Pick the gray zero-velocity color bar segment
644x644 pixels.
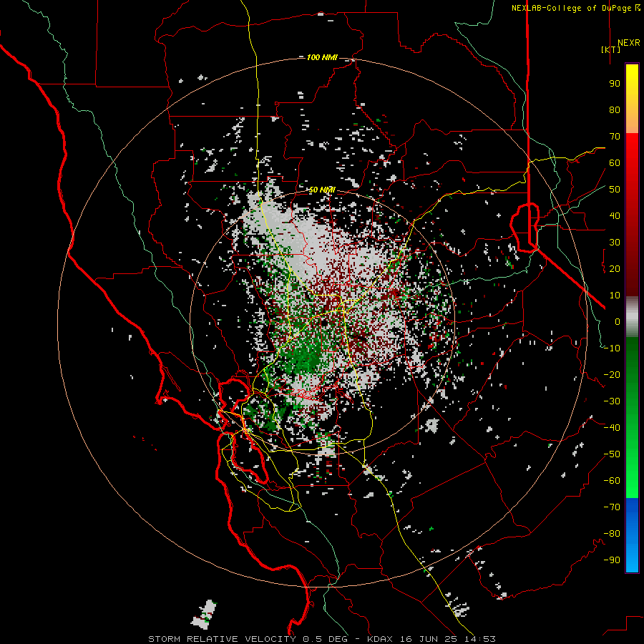click(632, 316)
